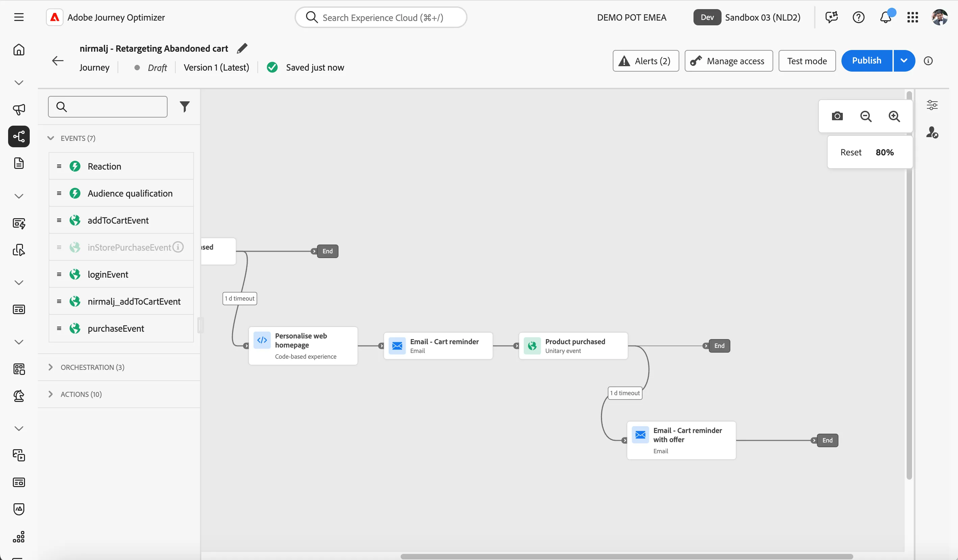958x560 pixels.
Task: Zoom in the journey canvas
Action: point(894,116)
